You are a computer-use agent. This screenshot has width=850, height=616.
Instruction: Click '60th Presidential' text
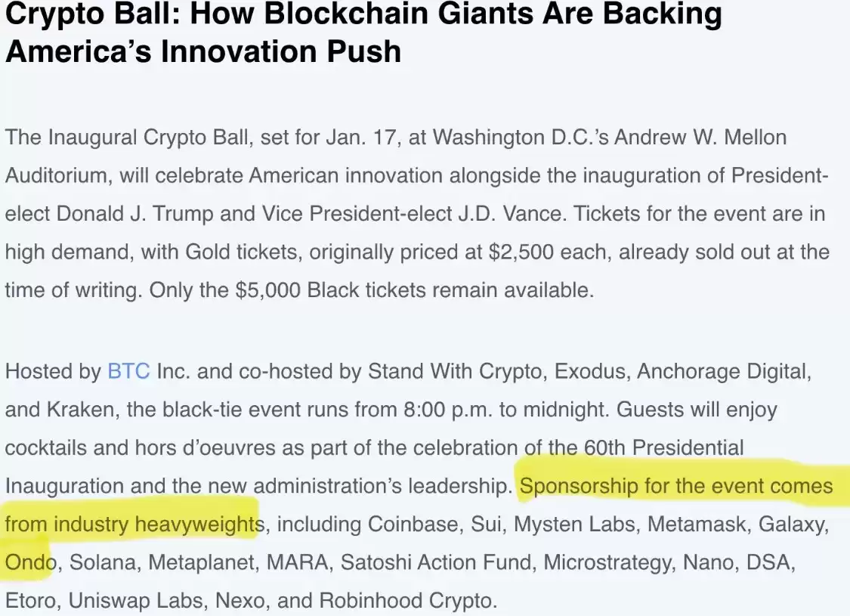click(x=663, y=448)
